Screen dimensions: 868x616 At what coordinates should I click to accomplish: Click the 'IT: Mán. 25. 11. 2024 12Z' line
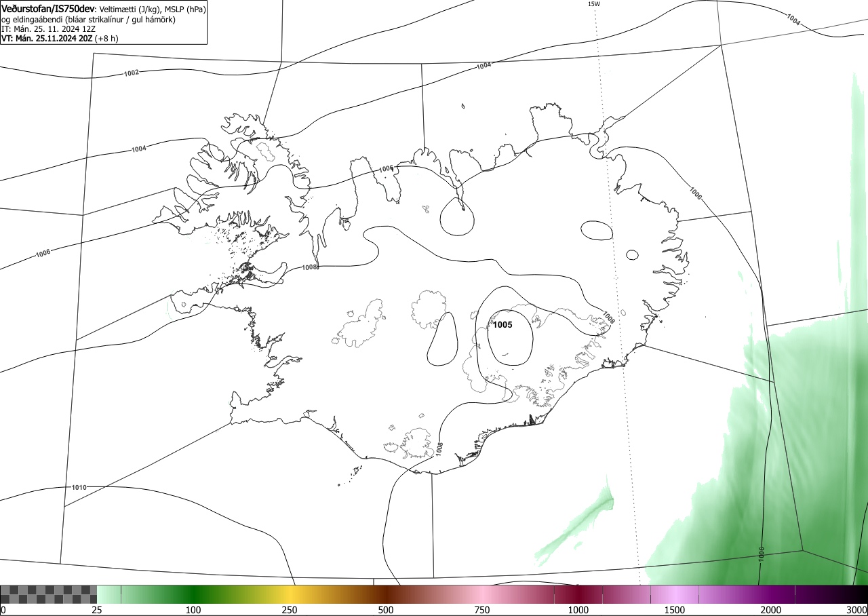click(48, 29)
